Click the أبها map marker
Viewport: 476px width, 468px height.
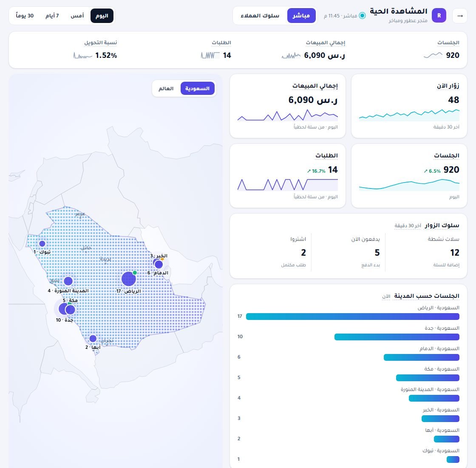click(x=93, y=338)
